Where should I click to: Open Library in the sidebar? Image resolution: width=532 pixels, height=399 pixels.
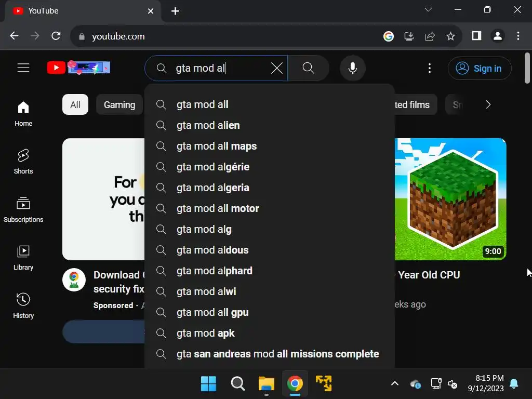pos(23,258)
